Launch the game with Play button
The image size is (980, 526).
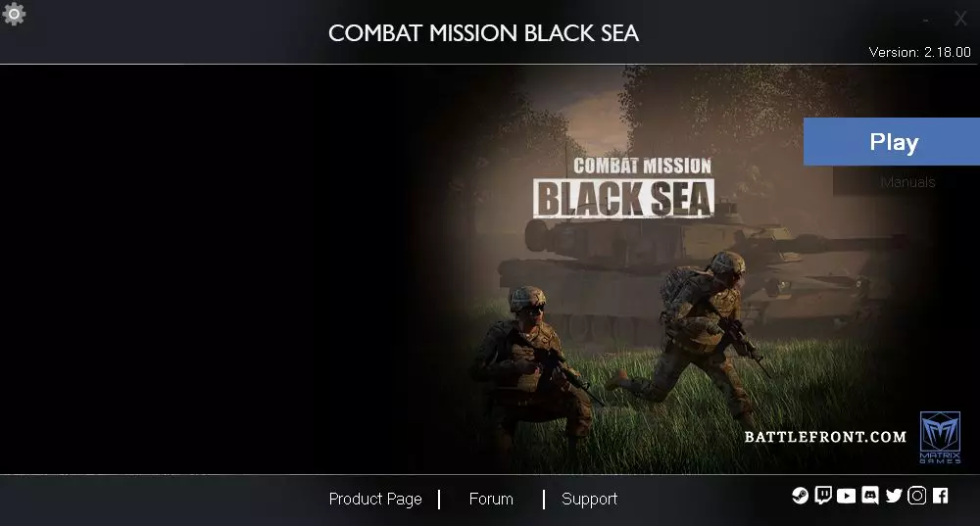pyautogui.click(x=892, y=141)
